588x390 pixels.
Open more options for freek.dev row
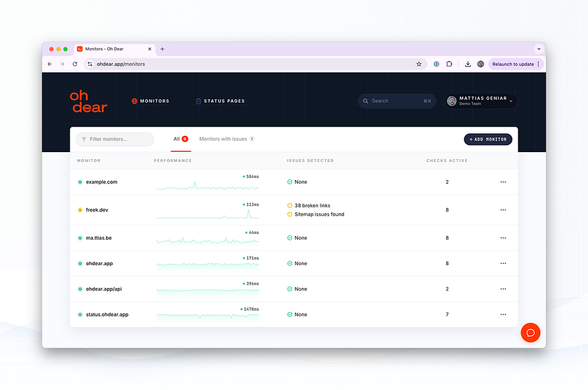tap(503, 210)
